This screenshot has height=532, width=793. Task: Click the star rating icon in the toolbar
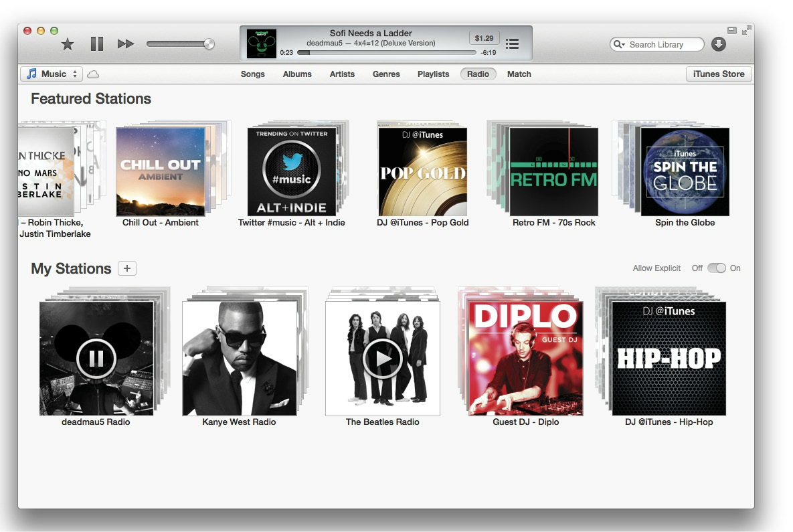tap(68, 45)
